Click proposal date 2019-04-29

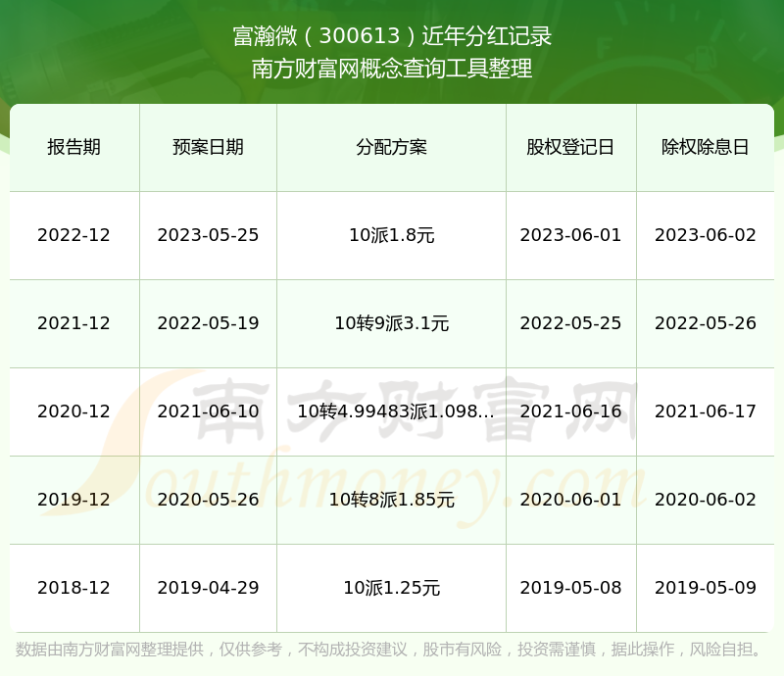click(208, 588)
